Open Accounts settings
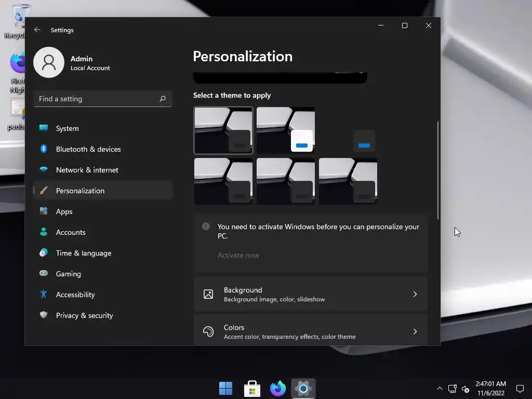Screen dimensions: 532x399 [x=103, y=232]
